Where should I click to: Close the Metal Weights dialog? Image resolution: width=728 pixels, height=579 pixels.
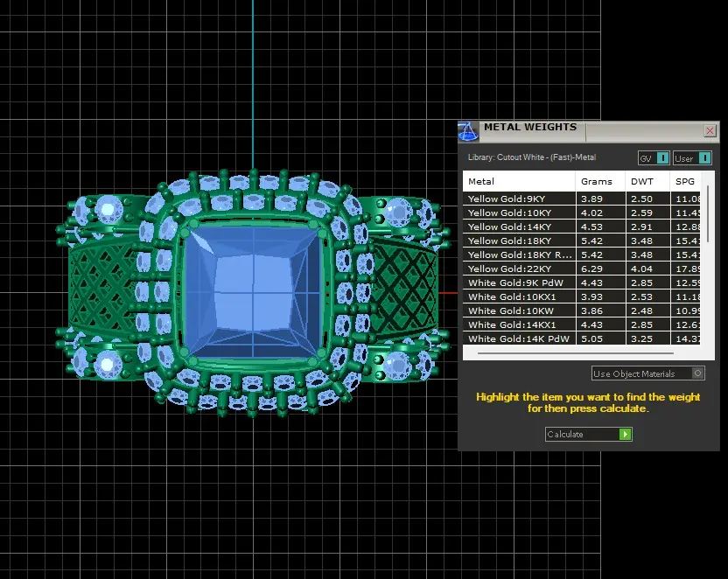pos(710,131)
